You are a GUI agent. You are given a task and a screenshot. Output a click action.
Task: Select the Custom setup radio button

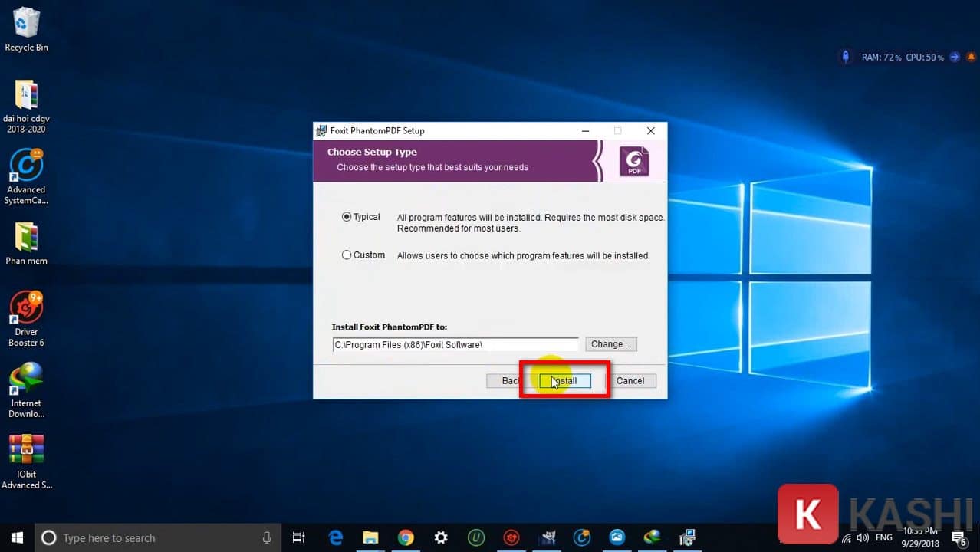[347, 255]
